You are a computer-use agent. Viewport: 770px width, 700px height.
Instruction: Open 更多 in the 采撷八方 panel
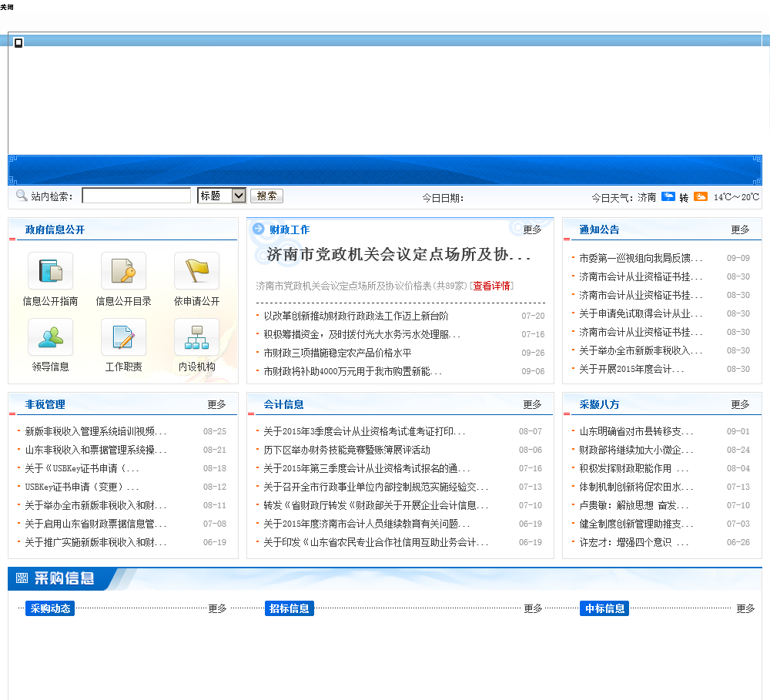pos(739,404)
